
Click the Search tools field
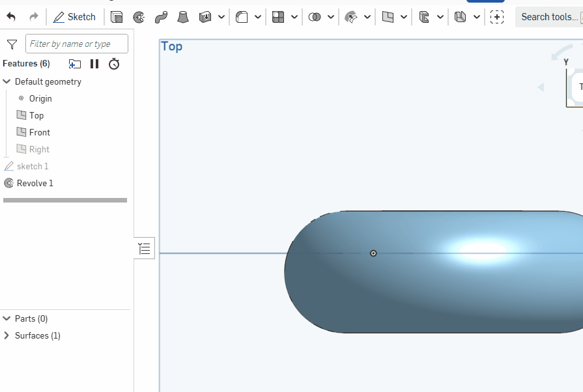tap(547, 17)
